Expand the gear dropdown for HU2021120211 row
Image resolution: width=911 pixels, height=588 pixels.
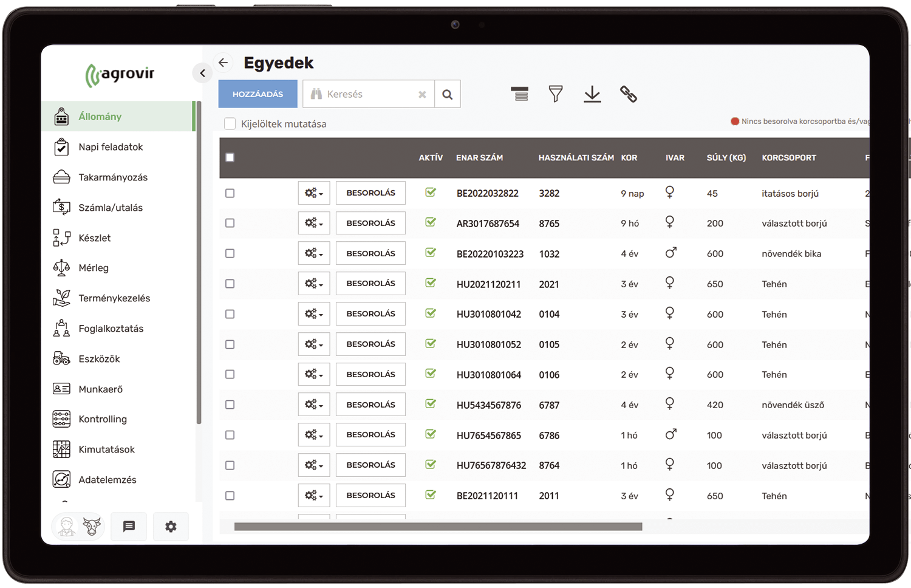[x=314, y=284]
